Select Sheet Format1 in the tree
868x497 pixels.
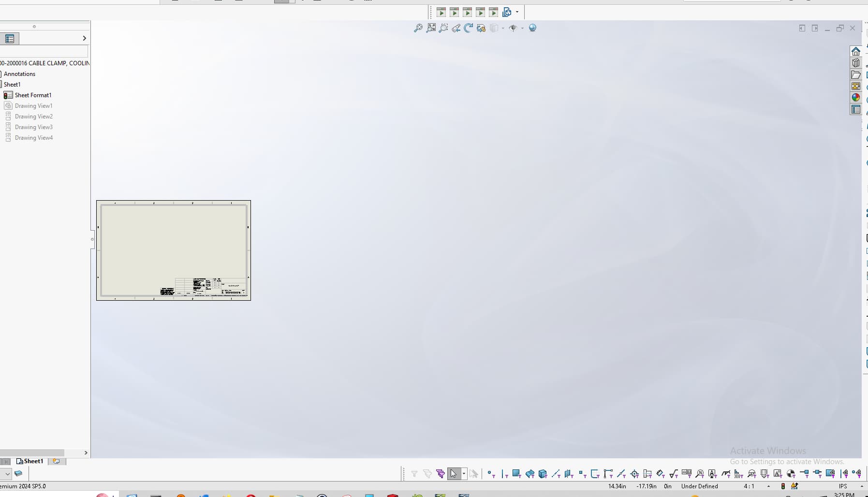point(33,95)
